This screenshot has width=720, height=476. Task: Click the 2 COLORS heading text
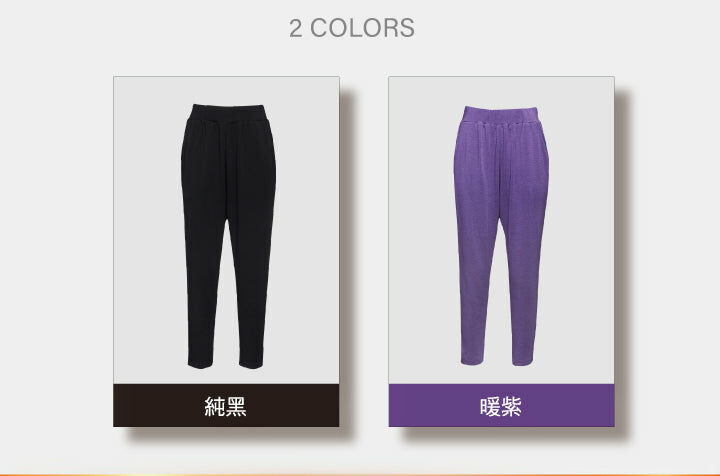(x=352, y=28)
